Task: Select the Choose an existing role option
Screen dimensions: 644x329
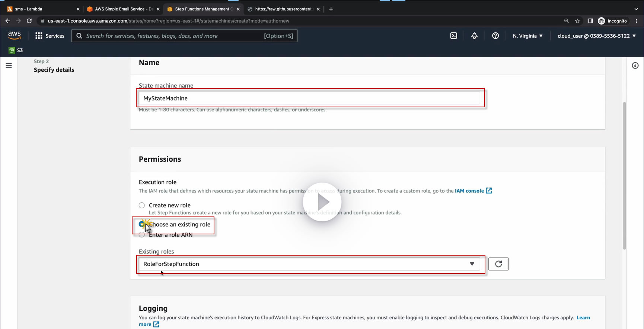Action: point(142,224)
